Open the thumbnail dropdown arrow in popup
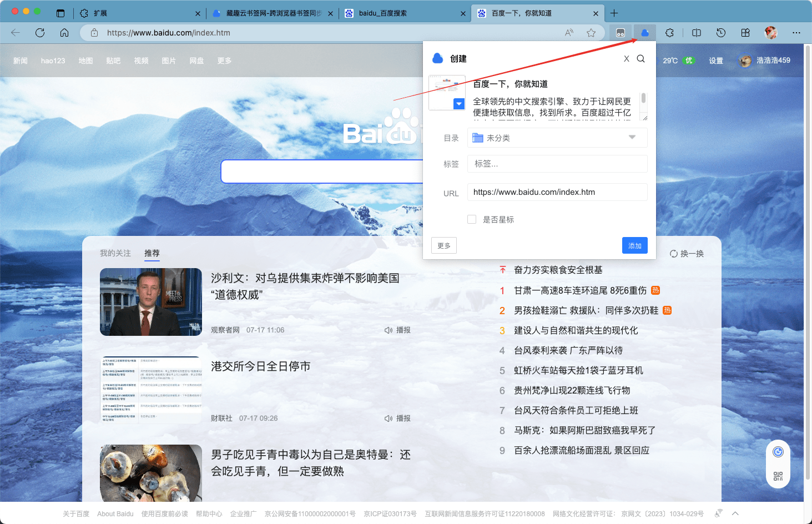812x524 pixels. click(x=458, y=104)
